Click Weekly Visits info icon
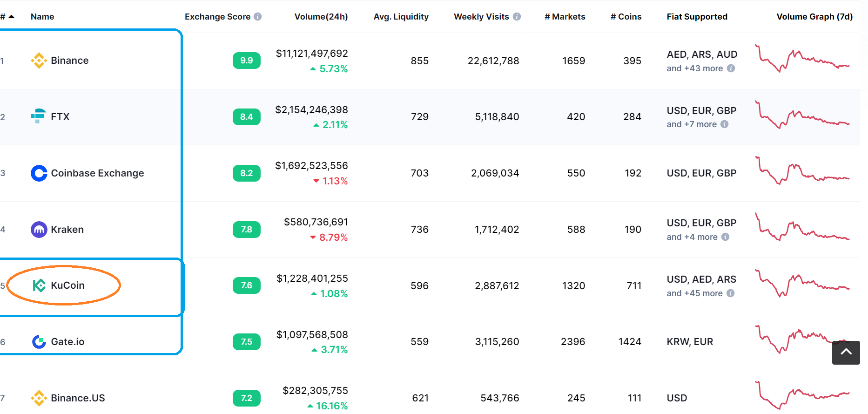The width and height of the screenshot is (868, 414). coord(517,17)
